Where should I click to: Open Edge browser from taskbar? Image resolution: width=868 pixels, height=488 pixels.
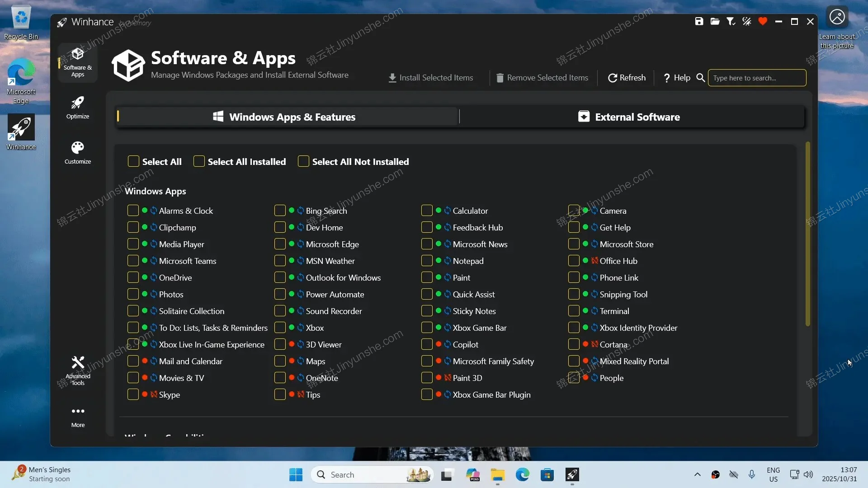click(x=522, y=474)
